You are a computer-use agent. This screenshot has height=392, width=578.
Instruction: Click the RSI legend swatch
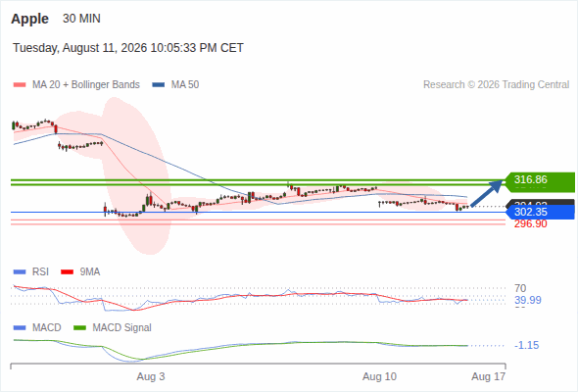[x=20, y=272]
